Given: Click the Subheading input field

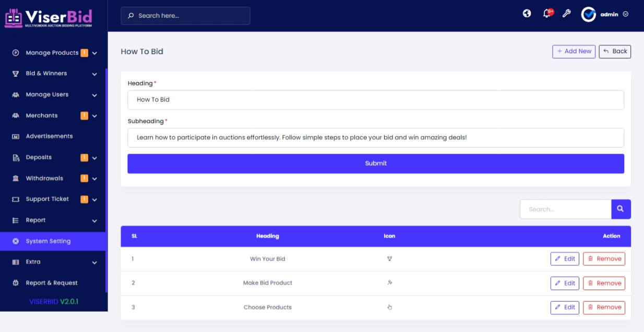Looking at the screenshot, I should (376, 138).
